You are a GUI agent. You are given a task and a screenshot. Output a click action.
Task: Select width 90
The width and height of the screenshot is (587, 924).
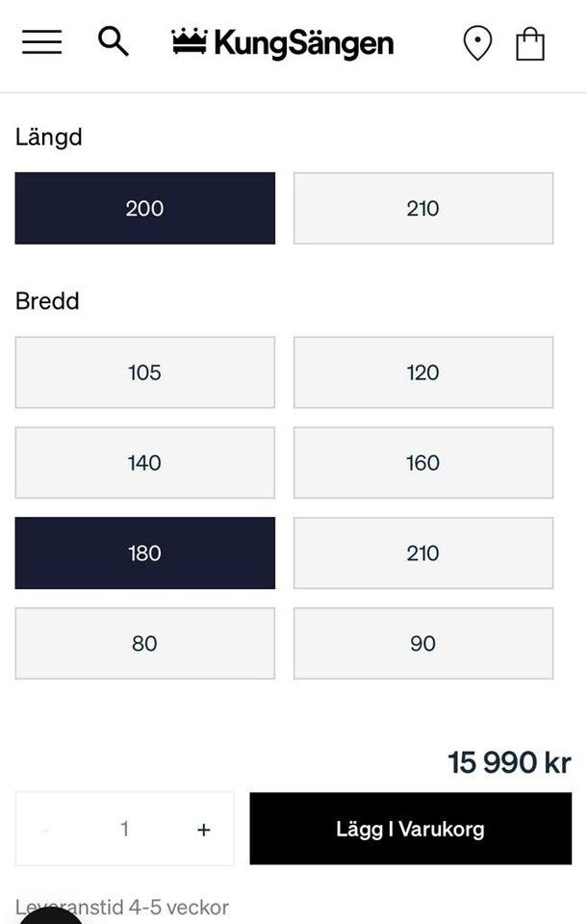pos(422,644)
